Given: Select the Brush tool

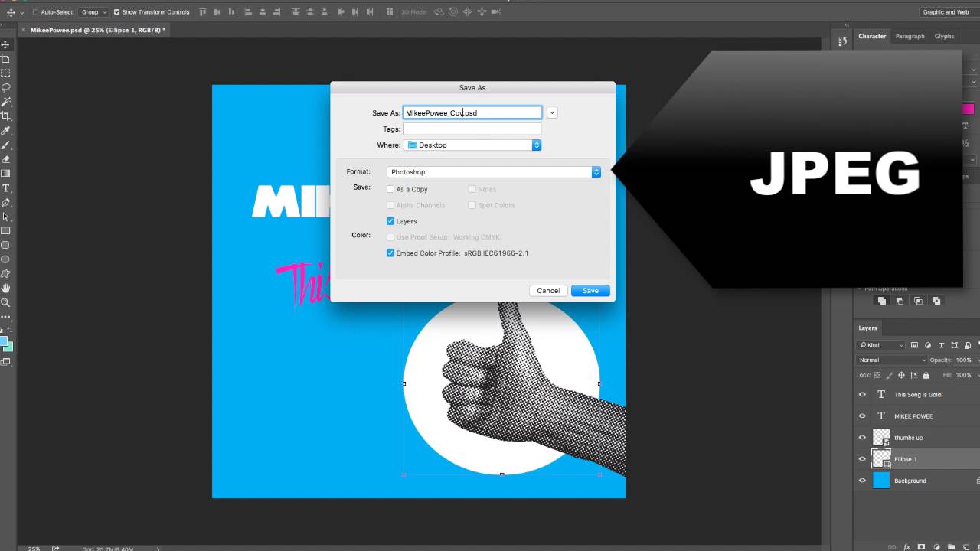Looking at the screenshot, I should (x=5, y=145).
